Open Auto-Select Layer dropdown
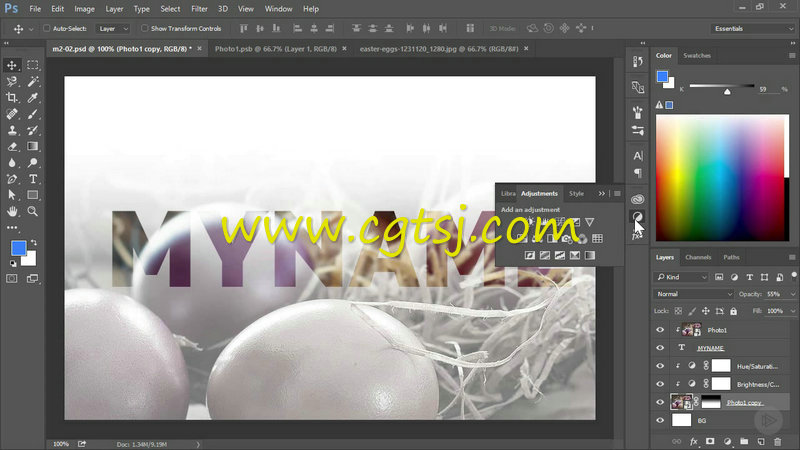The width and height of the screenshot is (800, 450). (x=113, y=29)
